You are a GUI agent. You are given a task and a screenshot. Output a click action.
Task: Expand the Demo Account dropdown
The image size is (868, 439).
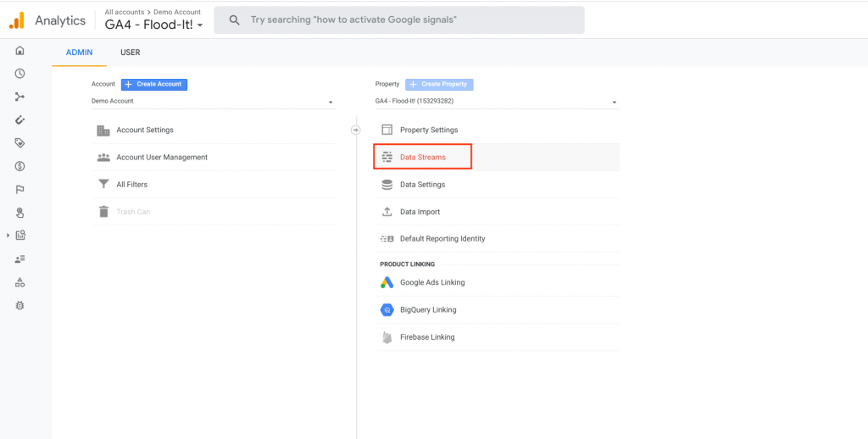pyautogui.click(x=214, y=102)
